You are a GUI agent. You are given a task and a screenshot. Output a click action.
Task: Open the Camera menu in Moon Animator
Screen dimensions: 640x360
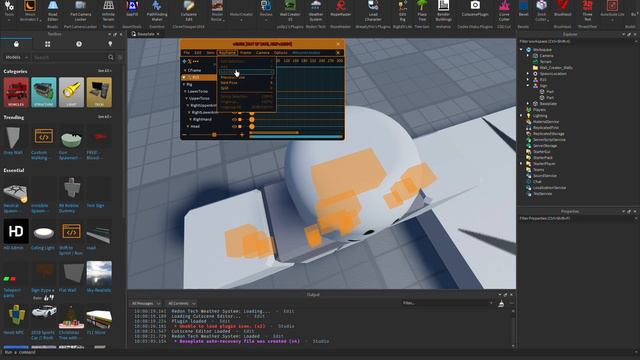tap(262, 53)
